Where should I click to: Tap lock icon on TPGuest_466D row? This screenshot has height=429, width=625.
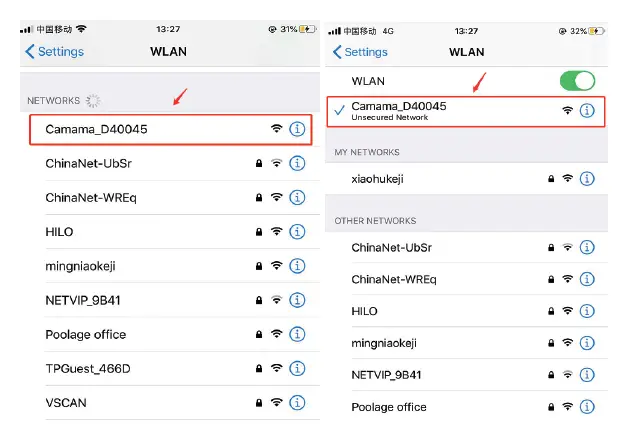259,368
